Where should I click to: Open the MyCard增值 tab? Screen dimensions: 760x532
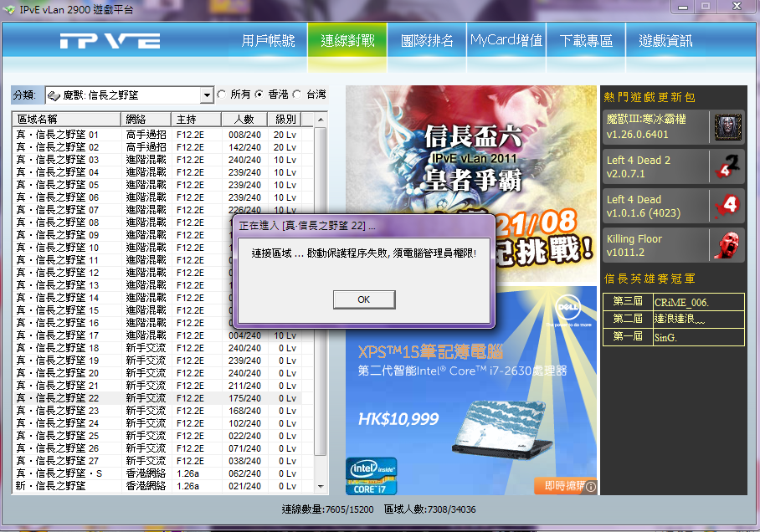pyautogui.click(x=506, y=41)
